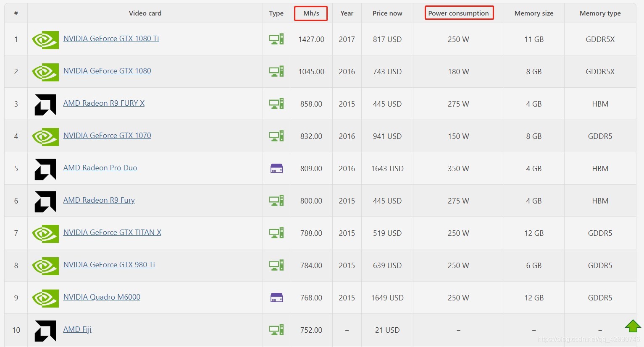Click the desktop type icon in row 6
This screenshot has height=347, width=644.
pos(276,201)
